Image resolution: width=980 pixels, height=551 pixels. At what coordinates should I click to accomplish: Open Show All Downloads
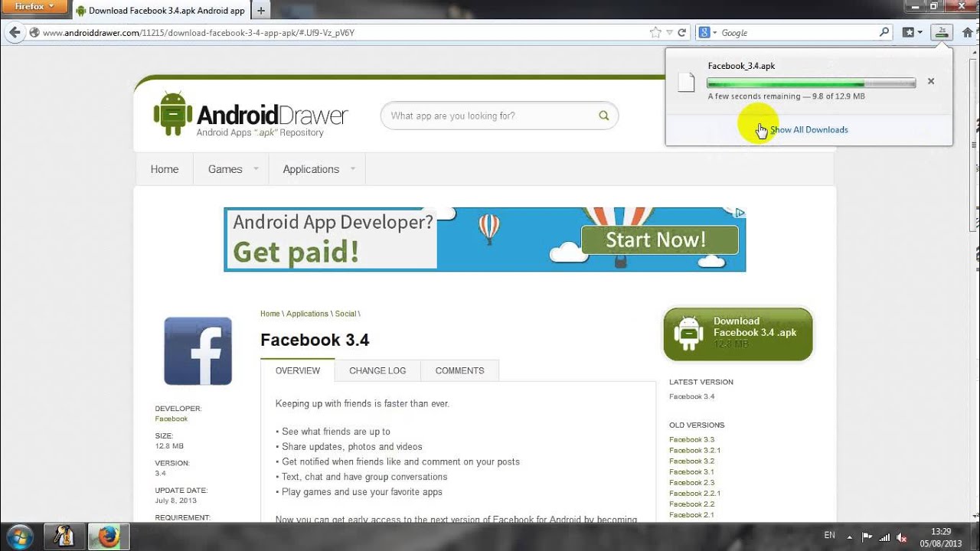pos(809,130)
